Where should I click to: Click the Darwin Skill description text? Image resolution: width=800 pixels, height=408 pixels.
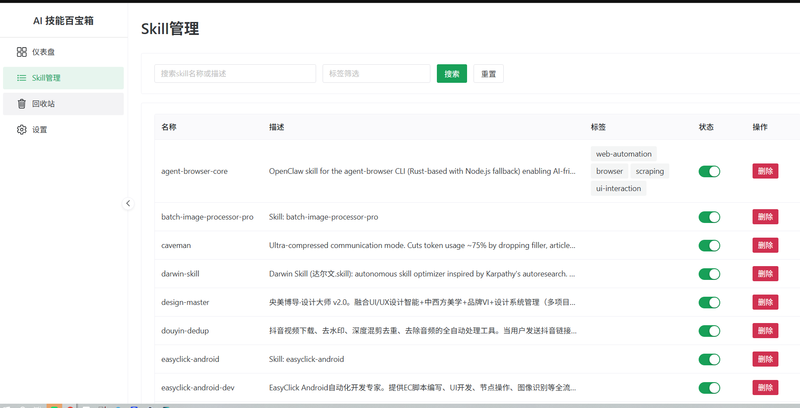422,274
